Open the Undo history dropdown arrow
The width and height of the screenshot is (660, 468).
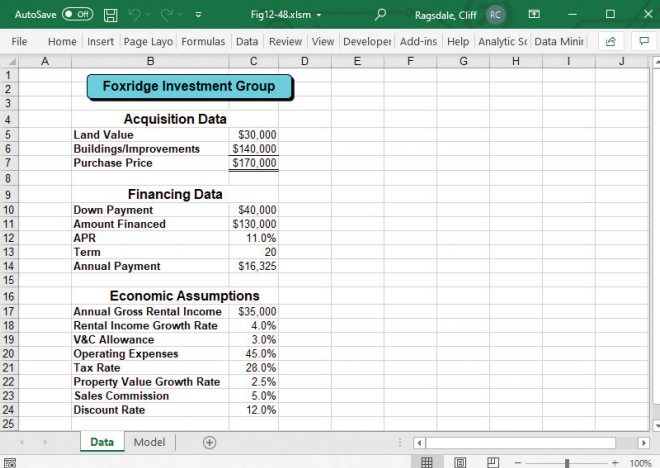pyautogui.click(x=148, y=15)
